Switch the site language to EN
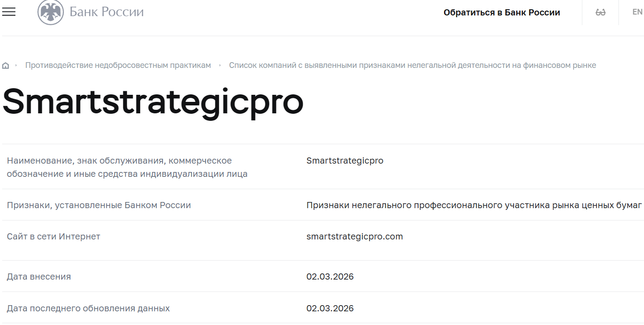The height and width of the screenshot is (325, 644). (x=637, y=12)
